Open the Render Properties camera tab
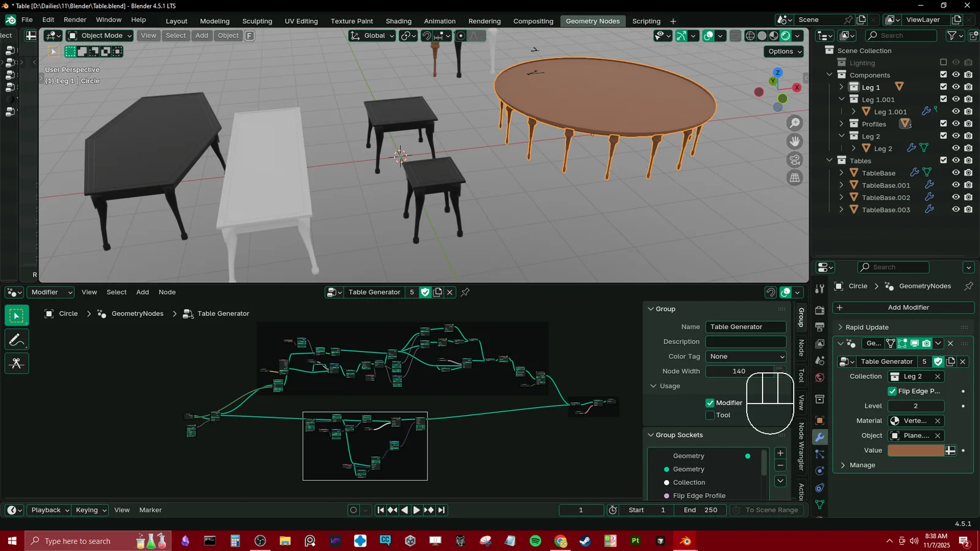 click(x=821, y=310)
